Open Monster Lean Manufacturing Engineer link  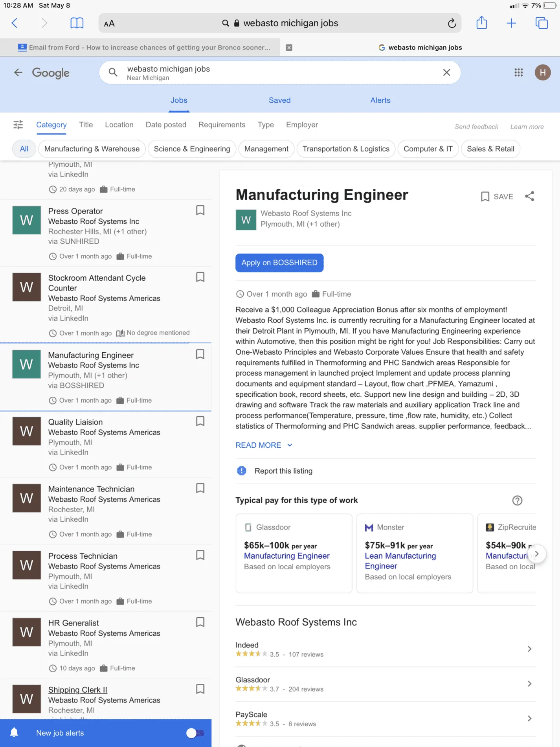pyautogui.click(x=400, y=561)
